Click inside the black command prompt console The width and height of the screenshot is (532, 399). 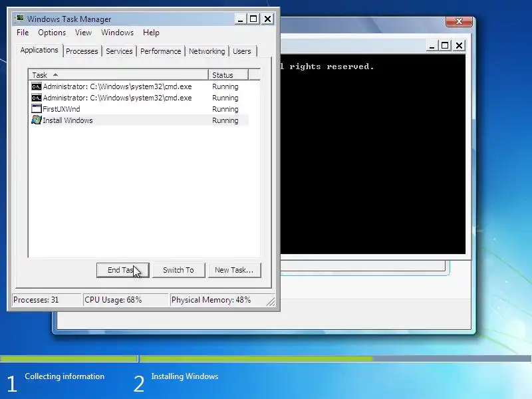pyautogui.click(x=373, y=154)
